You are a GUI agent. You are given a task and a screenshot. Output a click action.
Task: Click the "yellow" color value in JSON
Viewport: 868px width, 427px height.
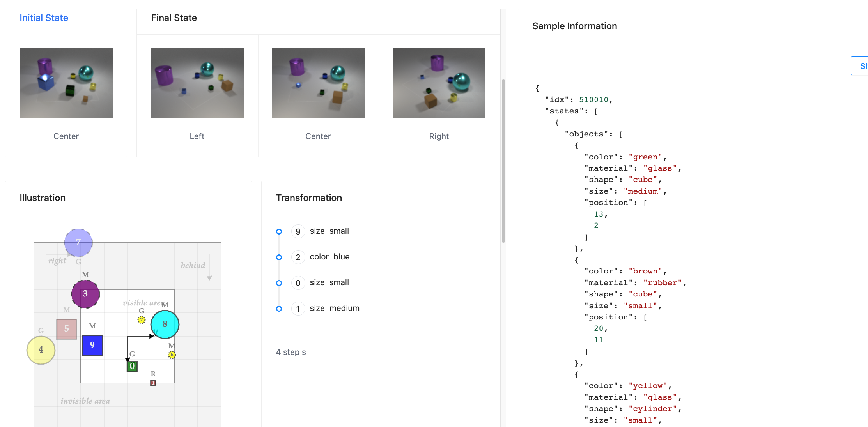pos(648,386)
